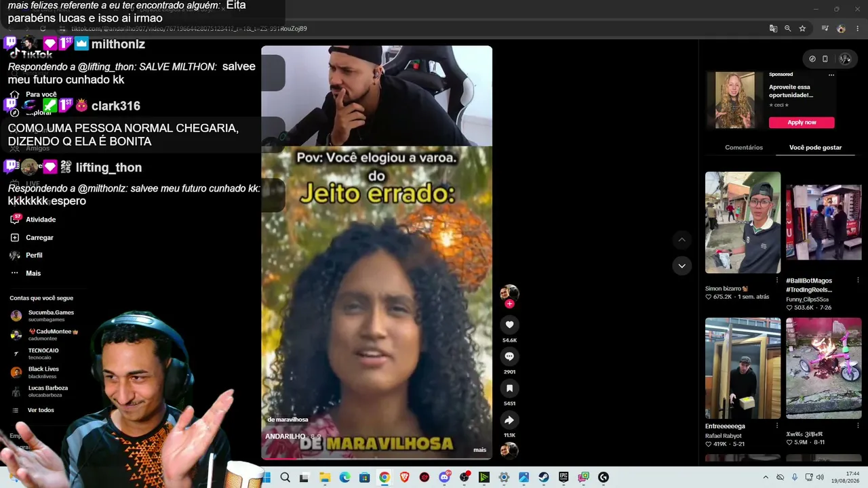Open the profile avatar in top pill

(844, 59)
